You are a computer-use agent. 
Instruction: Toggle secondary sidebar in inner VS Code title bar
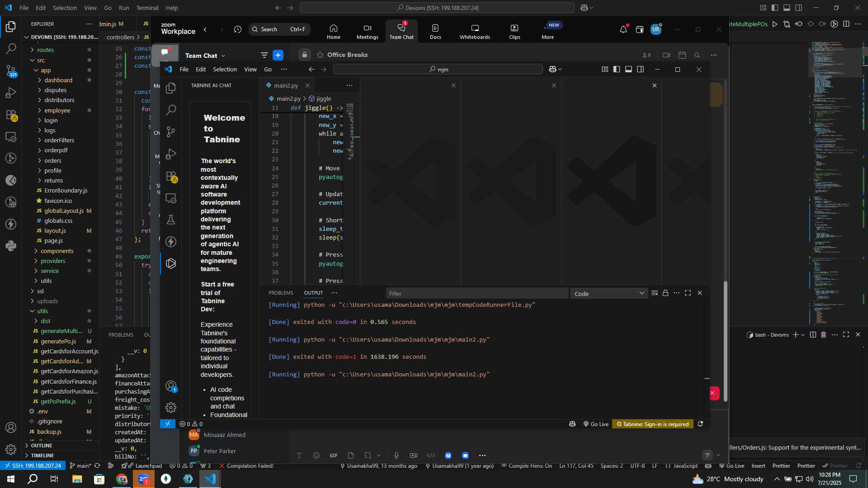(640, 69)
